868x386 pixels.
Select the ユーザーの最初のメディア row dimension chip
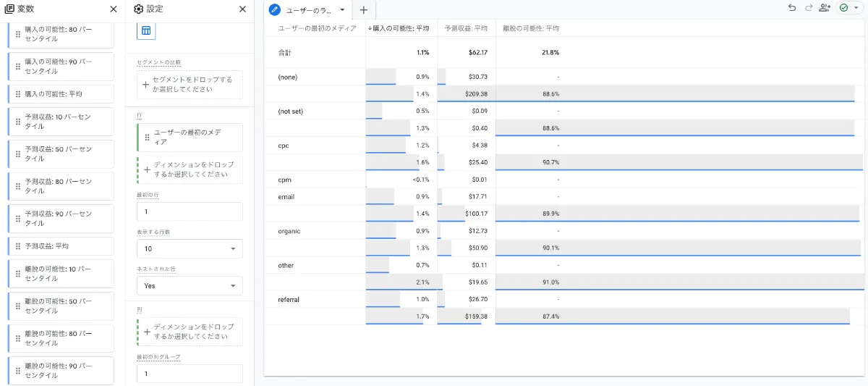click(190, 137)
